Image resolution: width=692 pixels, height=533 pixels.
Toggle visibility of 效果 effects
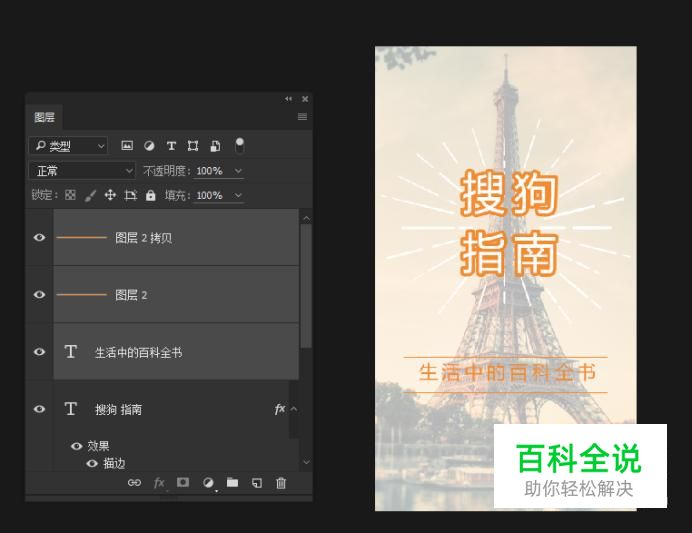(76, 446)
